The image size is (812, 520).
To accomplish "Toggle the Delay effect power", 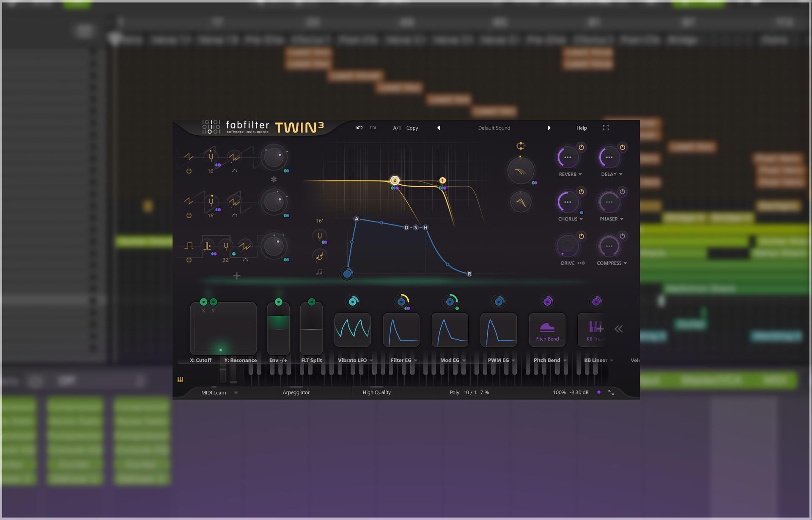I will tap(623, 147).
